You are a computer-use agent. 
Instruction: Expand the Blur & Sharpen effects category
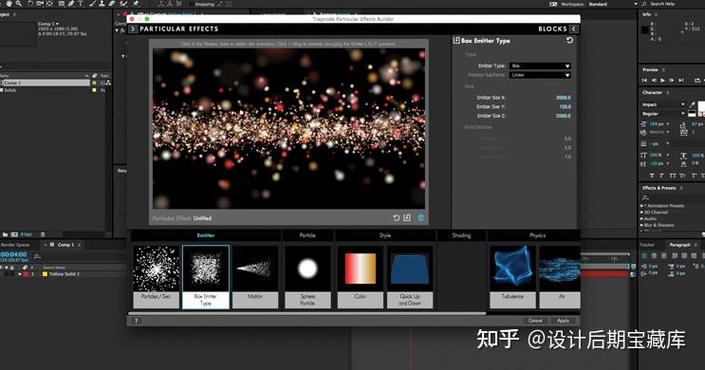642,225
